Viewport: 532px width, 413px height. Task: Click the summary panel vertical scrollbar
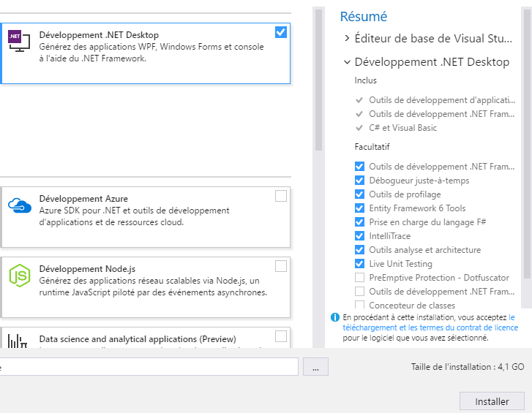click(x=527, y=146)
